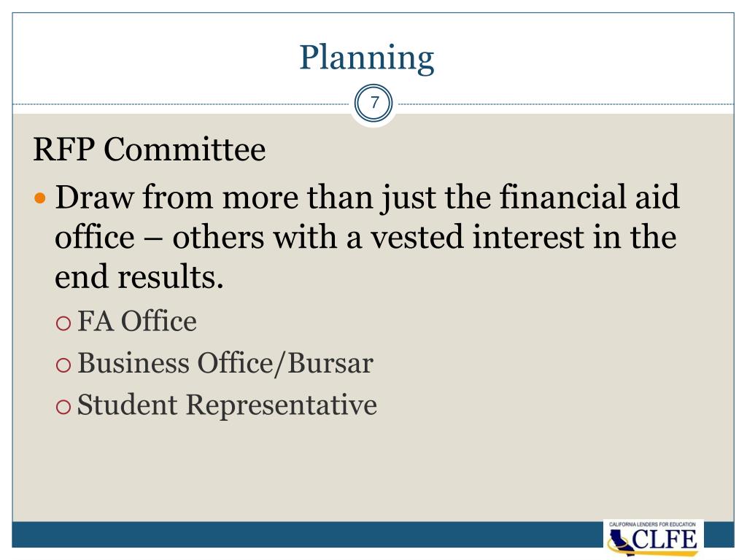Select the Planning slide title
Image resolution: width=747 pixels, height=560 pixels.
pyautogui.click(x=366, y=57)
